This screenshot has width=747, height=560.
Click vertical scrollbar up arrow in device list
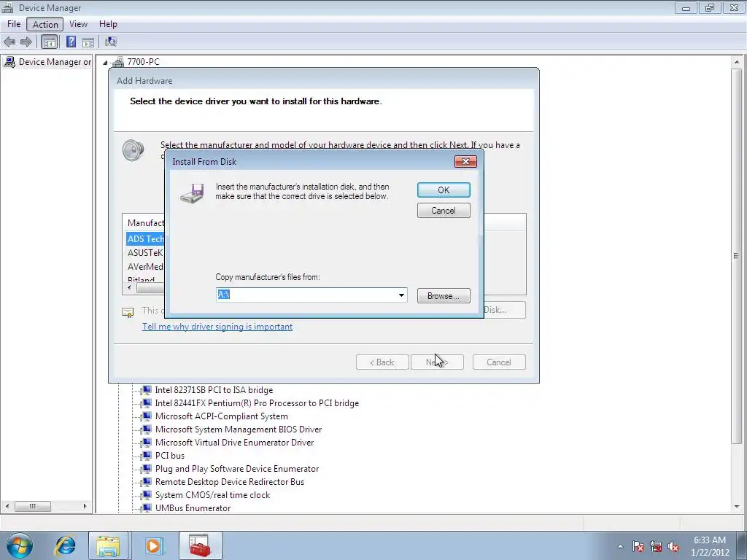tap(737, 63)
